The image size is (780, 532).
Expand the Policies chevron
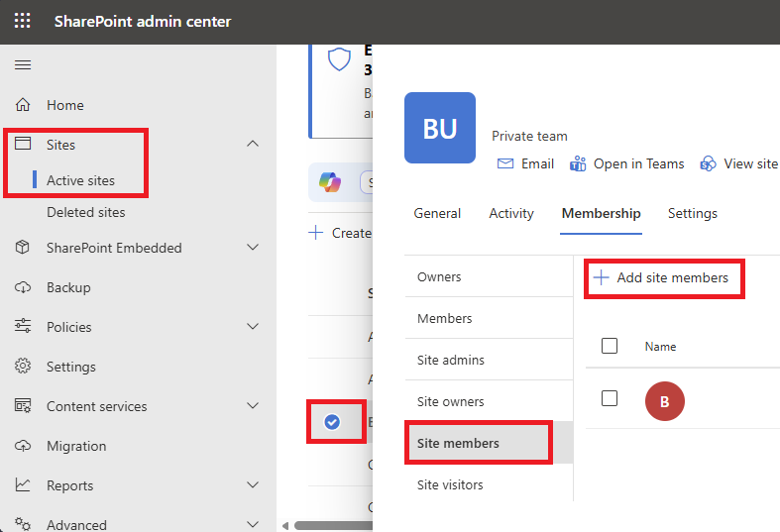pos(253,326)
